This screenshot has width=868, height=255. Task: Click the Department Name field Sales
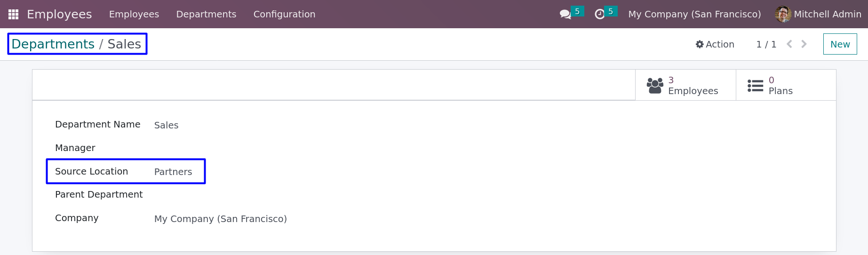166,125
